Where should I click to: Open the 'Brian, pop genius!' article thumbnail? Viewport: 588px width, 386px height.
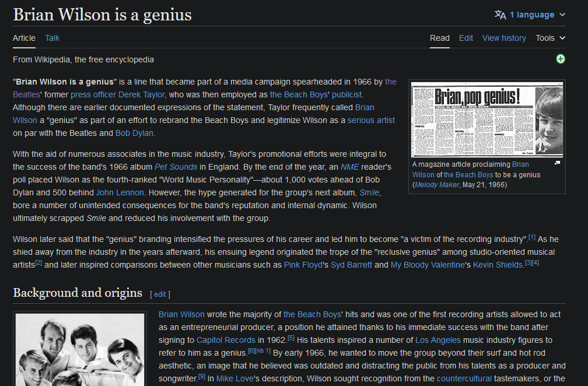click(487, 120)
